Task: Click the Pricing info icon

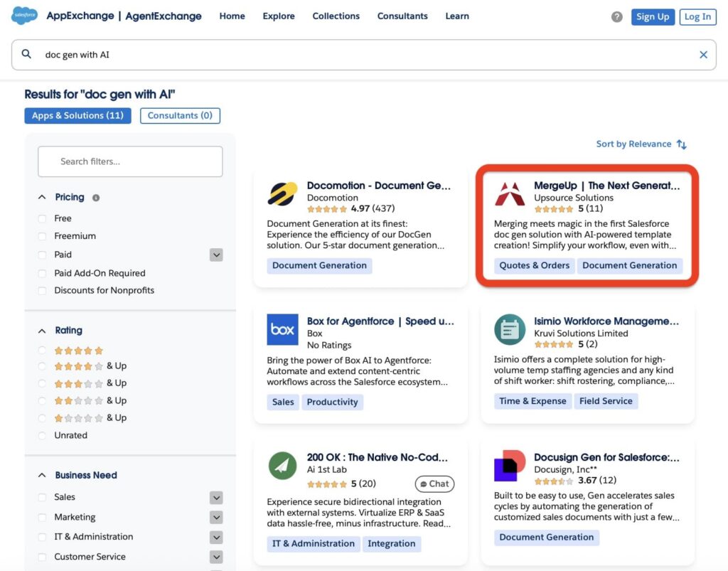Action: tap(96, 198)
